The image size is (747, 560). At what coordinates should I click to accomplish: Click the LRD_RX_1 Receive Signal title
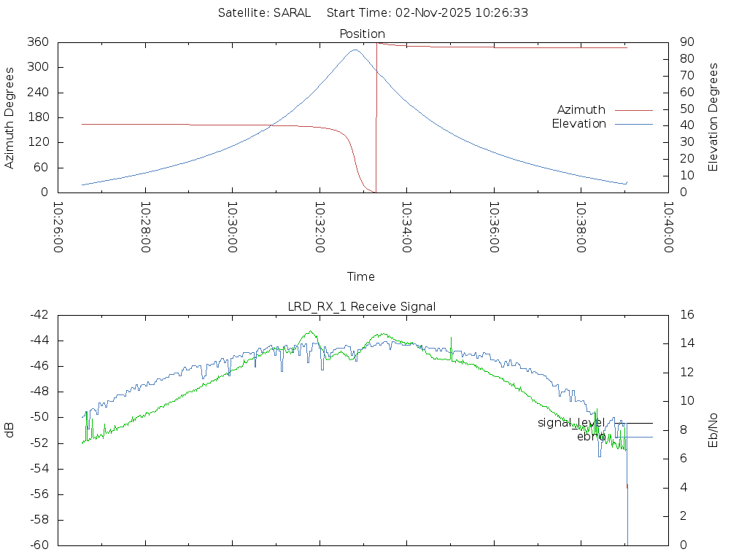pos(362,306)
